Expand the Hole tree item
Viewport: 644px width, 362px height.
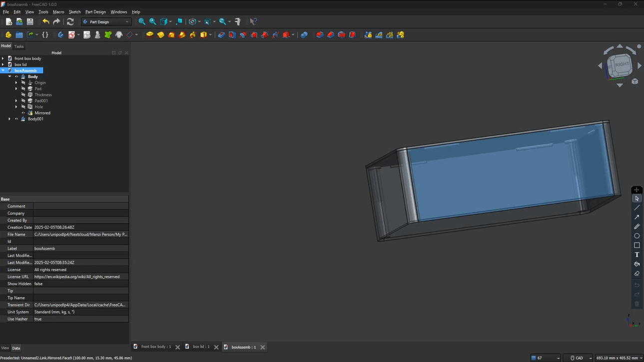16,107
